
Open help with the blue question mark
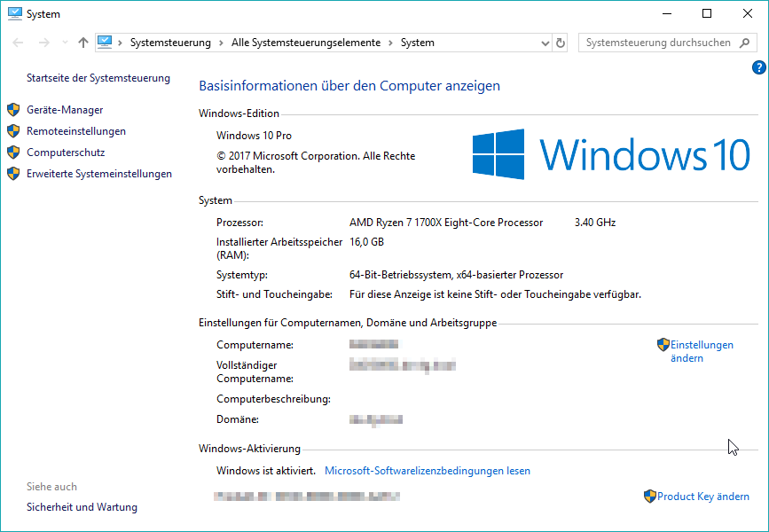[758, 67]
